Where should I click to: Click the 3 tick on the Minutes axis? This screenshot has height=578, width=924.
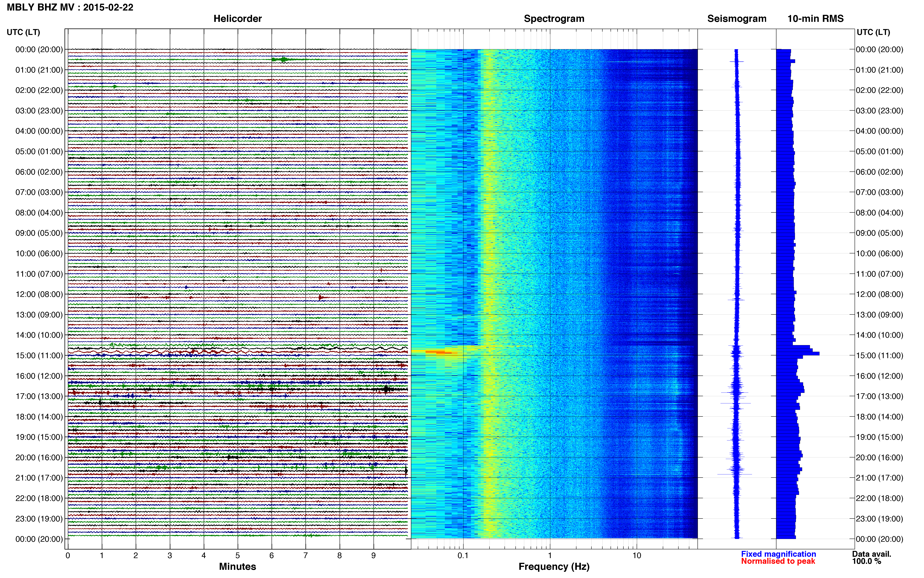pos(170,555)
